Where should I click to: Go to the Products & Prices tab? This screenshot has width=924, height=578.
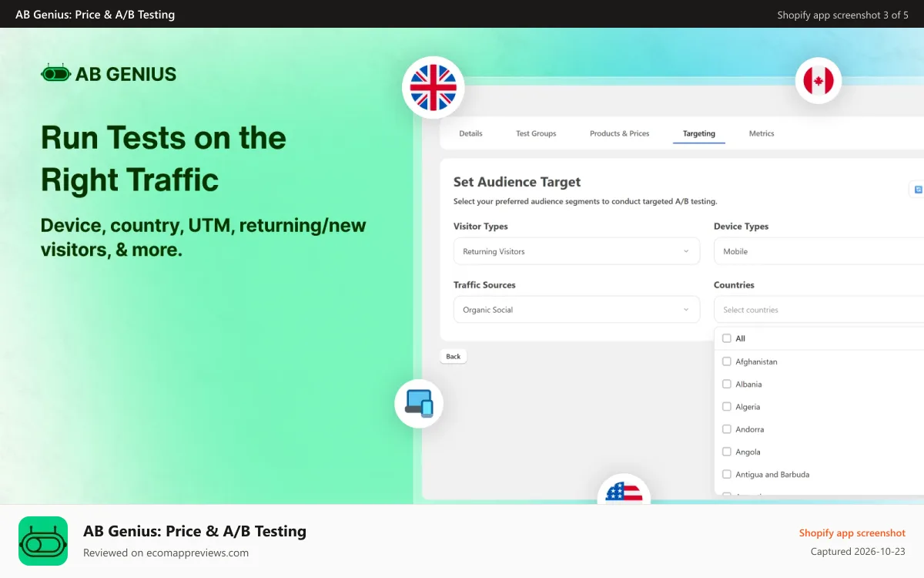[x=620, y=133]
